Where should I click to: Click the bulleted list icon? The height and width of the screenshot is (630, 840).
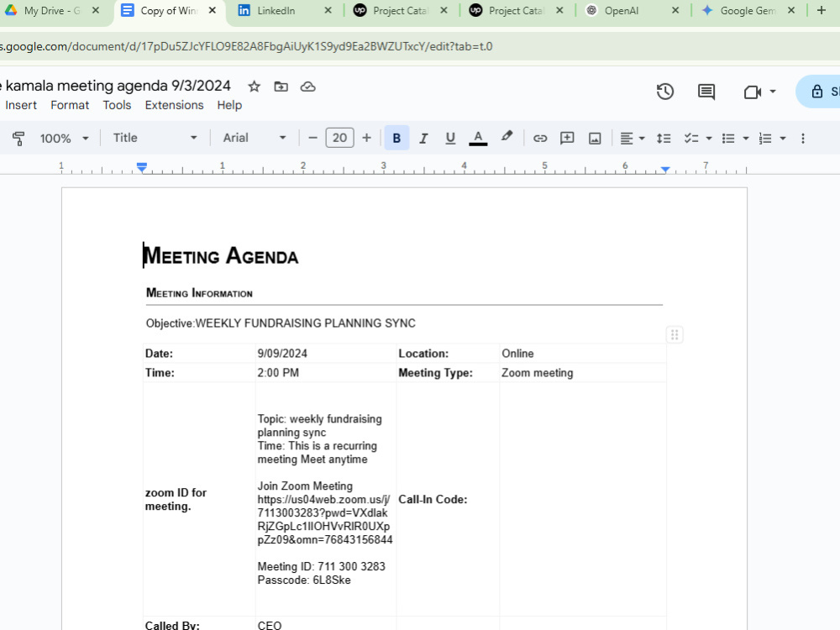click(728, 139)
